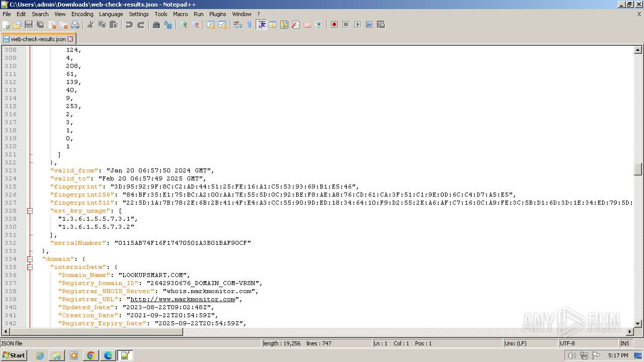Click the Open file toolbar icon
The image size is (644, 362).
[17, 25]
